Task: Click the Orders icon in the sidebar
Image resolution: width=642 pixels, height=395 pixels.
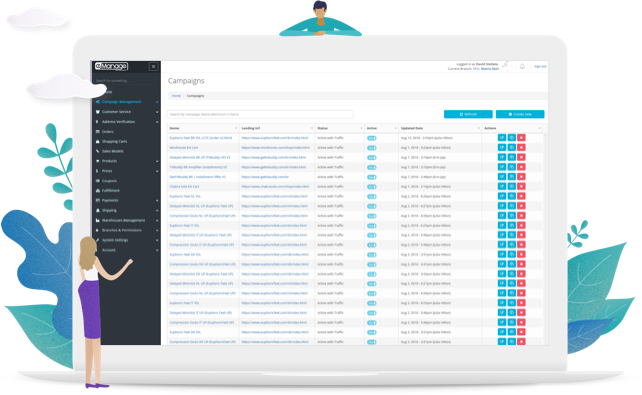Action: tap(97, 131)
